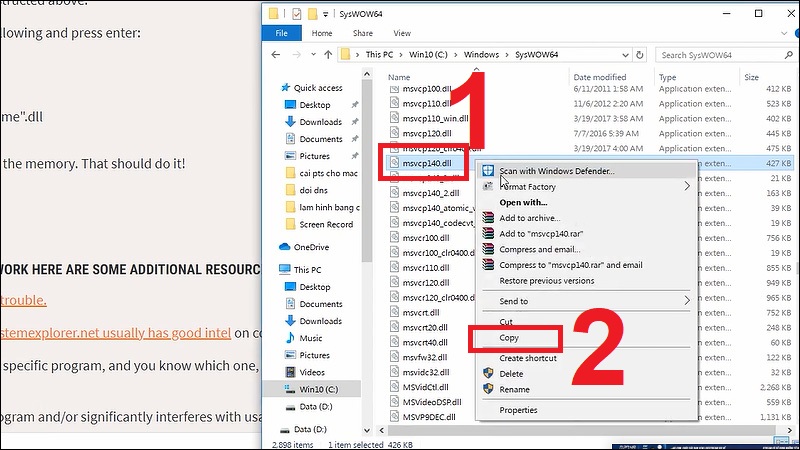The height and width of the screenshot is (450, 800).
Task: Click the shield icon next to Delete
Action: (488, 373)
